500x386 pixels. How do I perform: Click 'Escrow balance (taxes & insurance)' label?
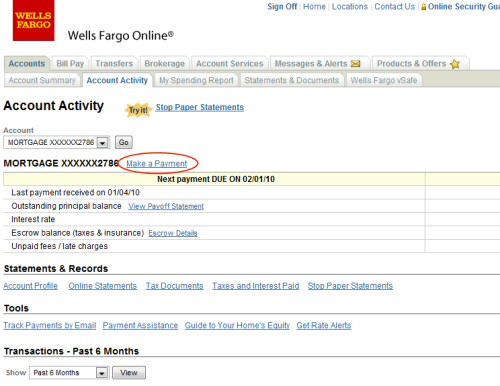pos(78,233)
